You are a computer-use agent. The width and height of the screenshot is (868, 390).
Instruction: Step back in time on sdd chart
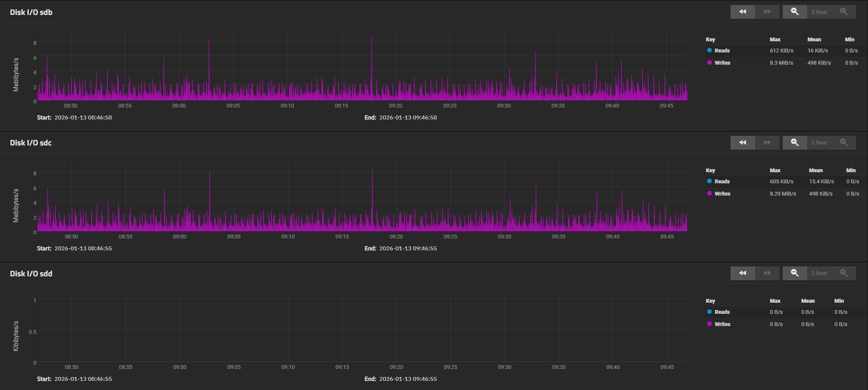click(x=742, y=273)
